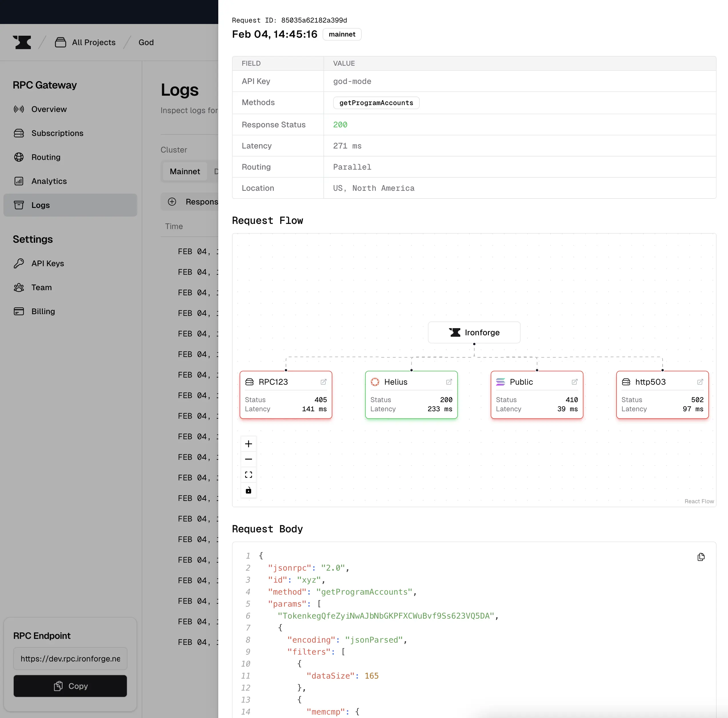Open the Overview section
728x718 pixels.
click(x=49, y=109)
